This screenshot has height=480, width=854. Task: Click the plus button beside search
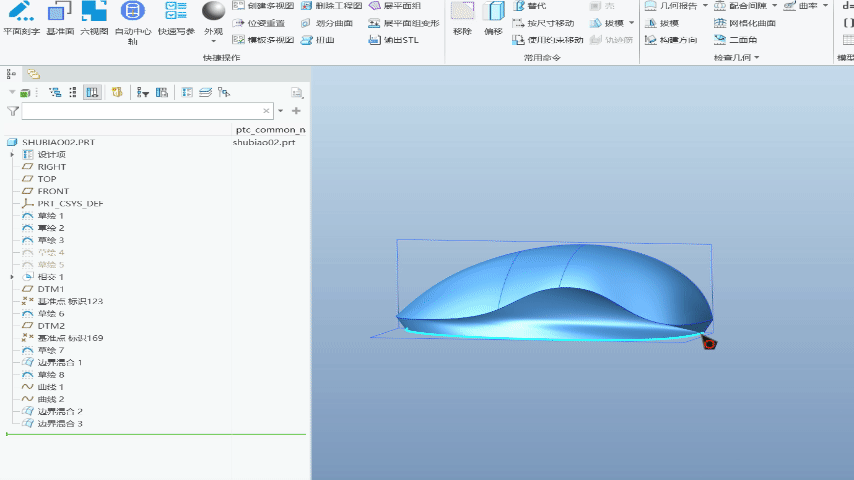[296, 111]
